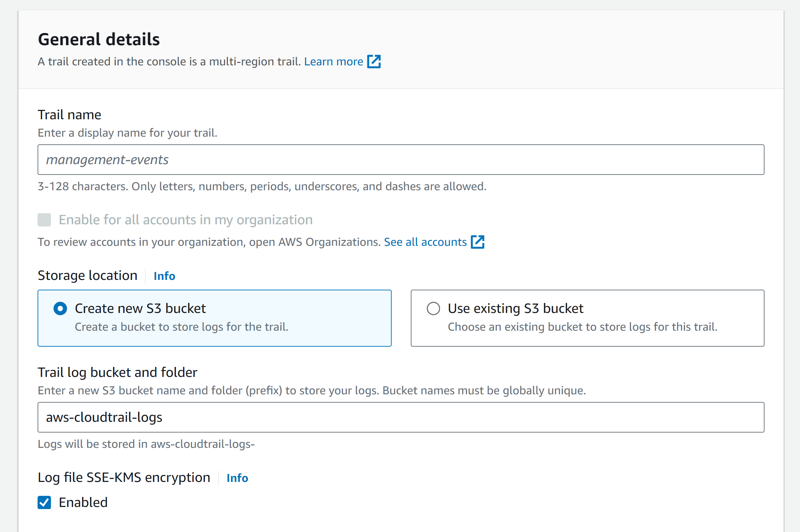Image resolution: width=800 pixels, height=532 pixels.
Task: Click the Trail name field label
Action: point(69,115)
